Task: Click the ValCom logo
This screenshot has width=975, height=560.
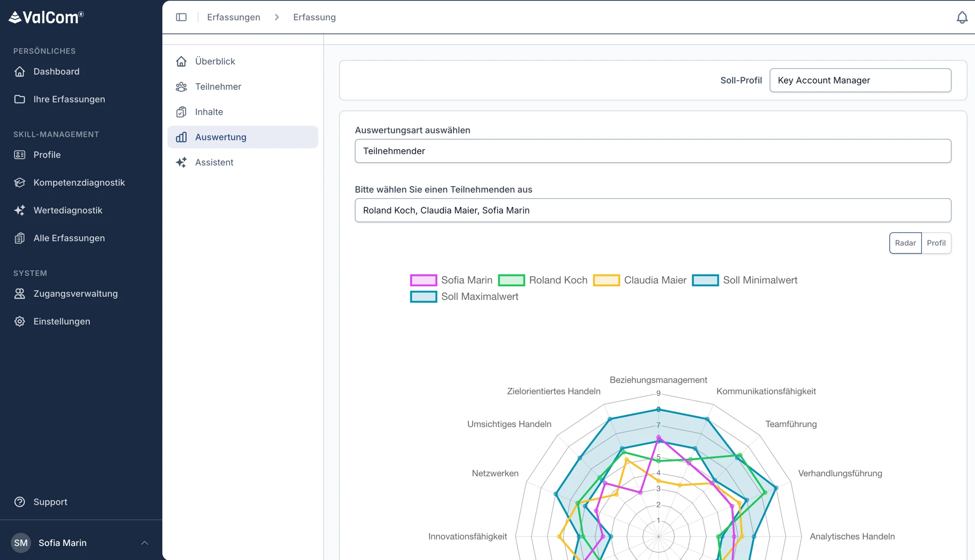Action: [46, 18]
